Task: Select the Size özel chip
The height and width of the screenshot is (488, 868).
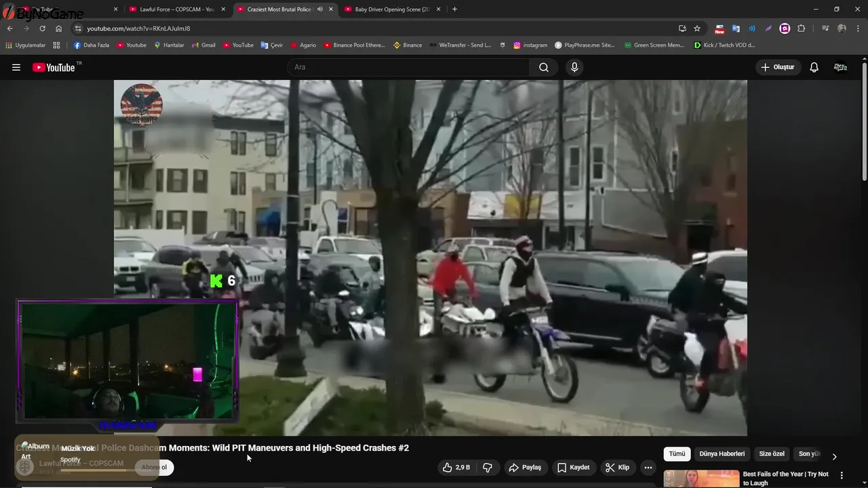Action: (772, 454)
